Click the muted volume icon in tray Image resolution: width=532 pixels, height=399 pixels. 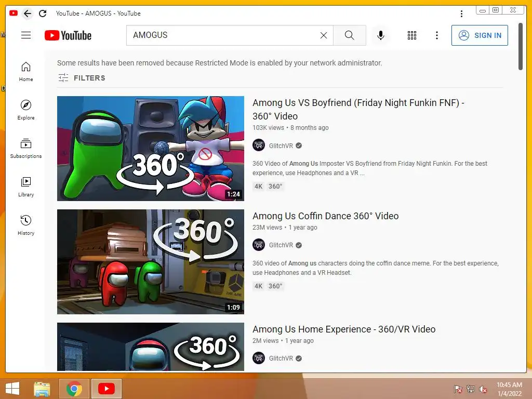483,389
